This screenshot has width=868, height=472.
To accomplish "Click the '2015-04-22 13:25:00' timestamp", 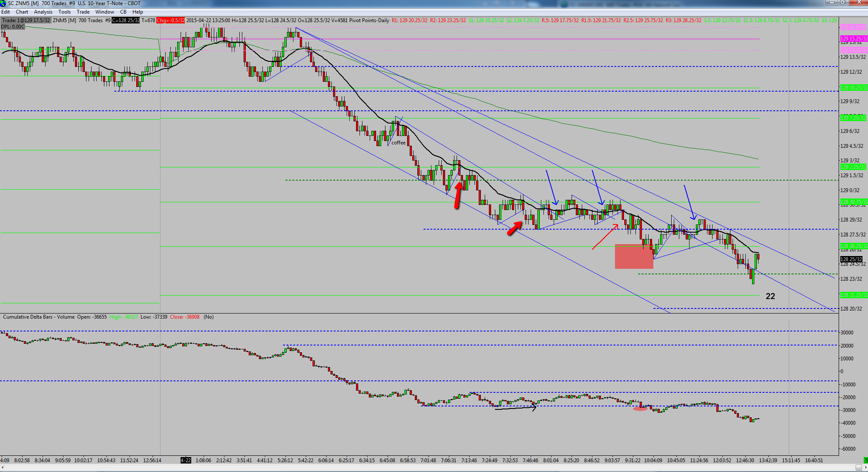I will tap(208, 20).
